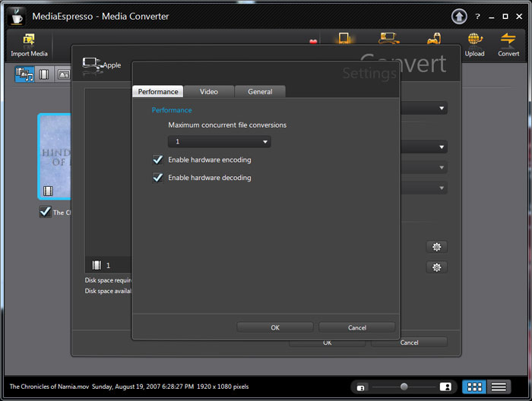Open Maximum concurrent file conversions dropdown
The image size is (532, 401).
click(219, 142)
